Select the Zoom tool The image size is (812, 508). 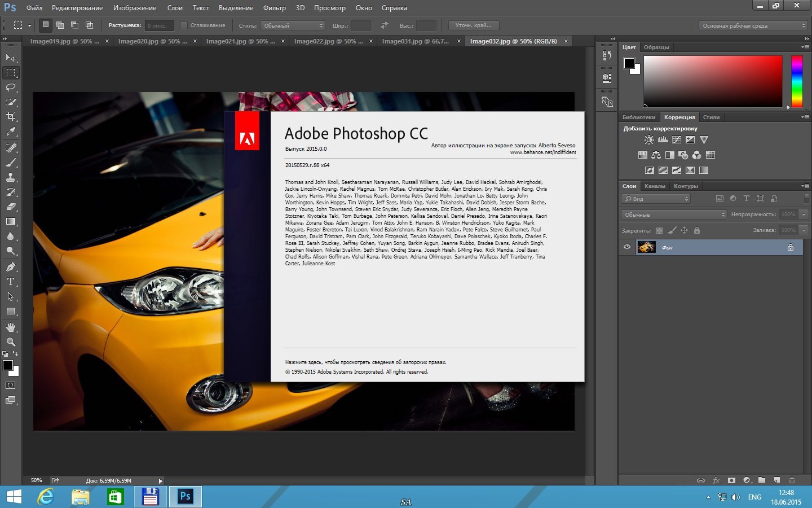11,342
